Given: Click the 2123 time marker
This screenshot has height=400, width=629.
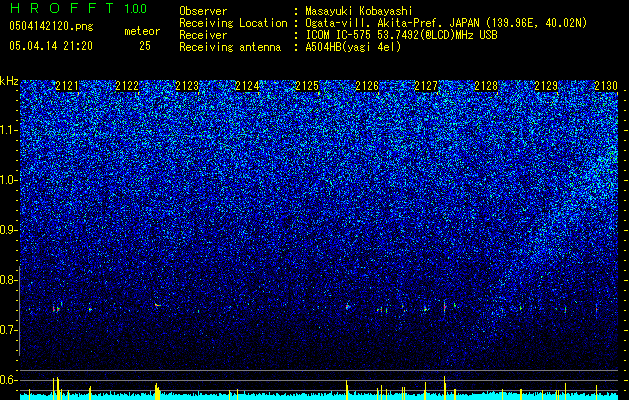Looking at the screenshot, I should coord(187,86).
